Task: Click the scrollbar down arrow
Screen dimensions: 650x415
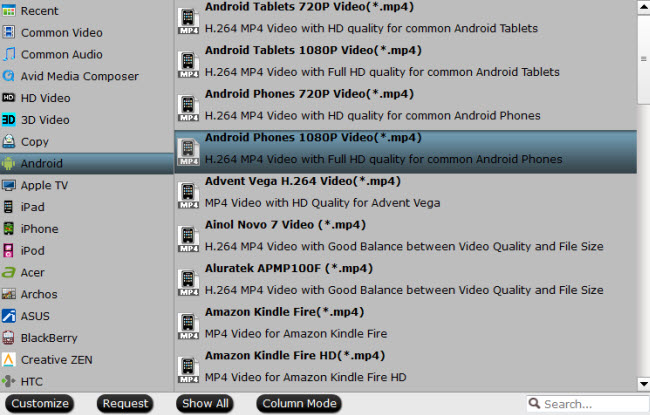Action: 643,384
